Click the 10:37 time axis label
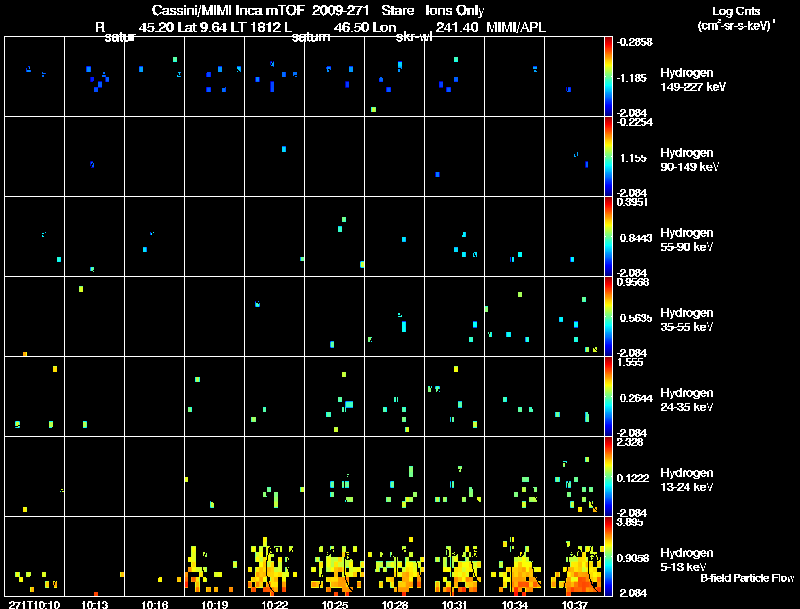 (574, 604)
